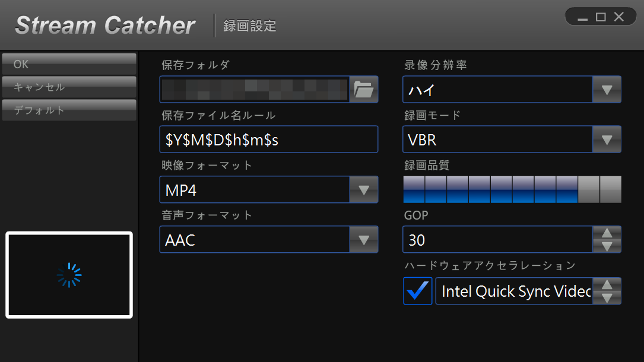This screenshot has height=362, width=644.
Task: Select next hardware accelerator with down arrow
Action: coord(607,298)
